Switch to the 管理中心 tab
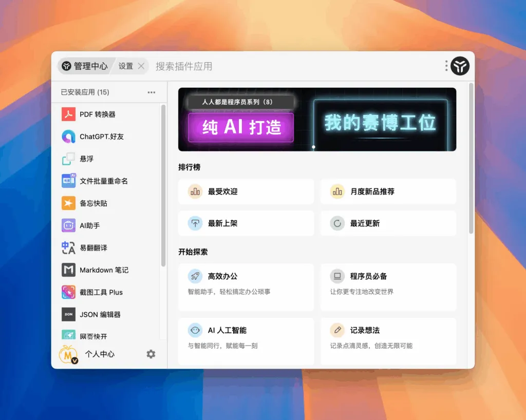 (x=84, y=66)
